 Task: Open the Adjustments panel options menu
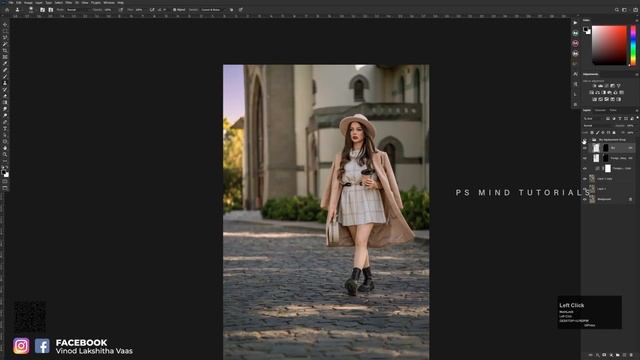(637, 74)
